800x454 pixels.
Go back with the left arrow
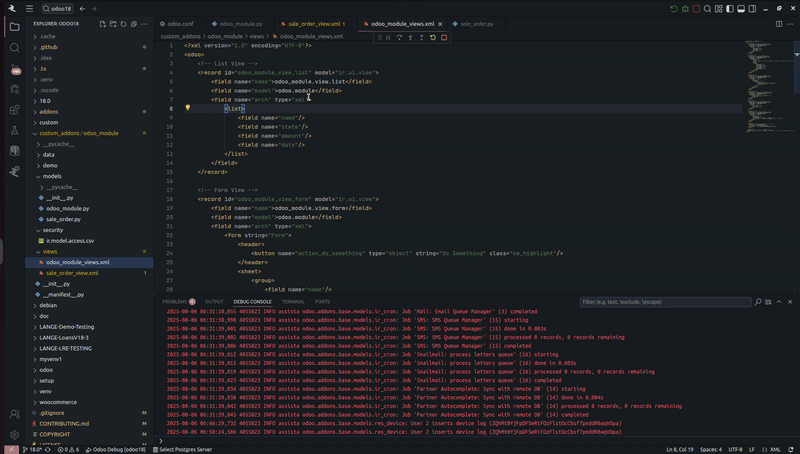(x=82, y=9)
